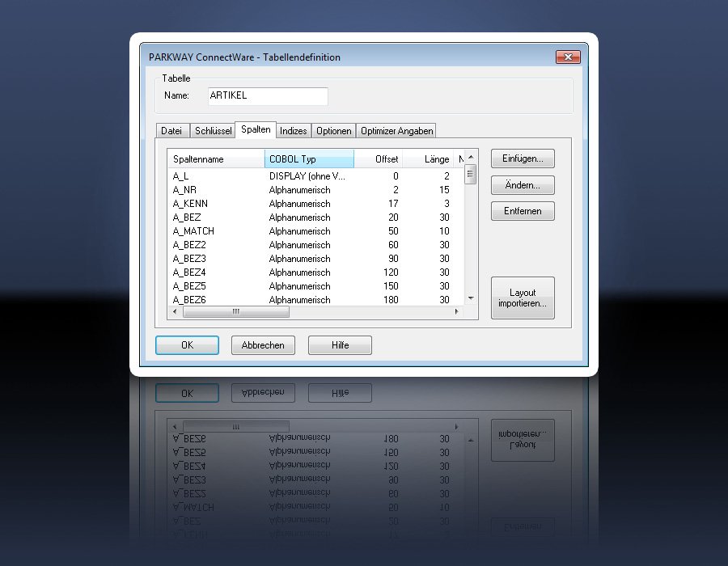Click offset value 17 of A_KENN
The height and width of the screenshot is (566, 728).
(393, 204)
